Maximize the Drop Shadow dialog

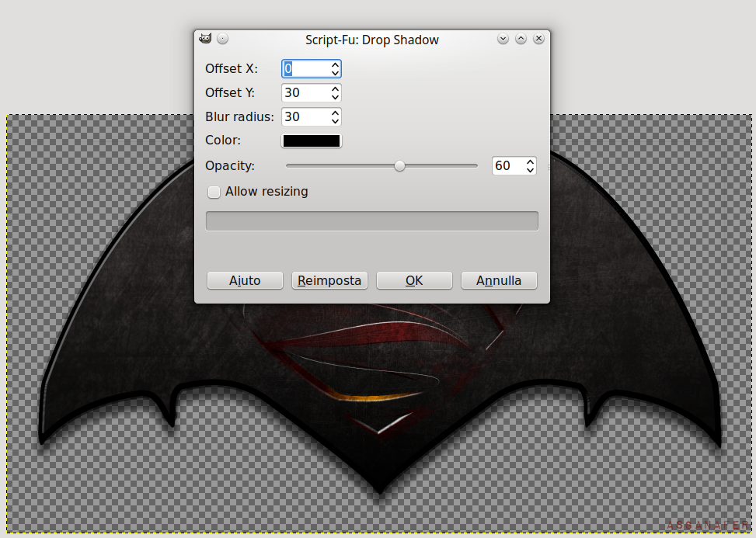(x=521, y=39)
